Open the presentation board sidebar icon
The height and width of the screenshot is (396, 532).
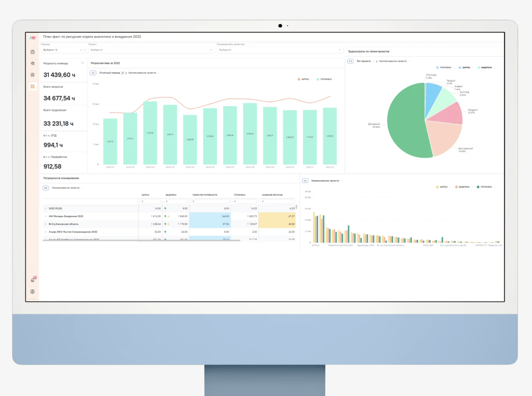click(33, 75)
